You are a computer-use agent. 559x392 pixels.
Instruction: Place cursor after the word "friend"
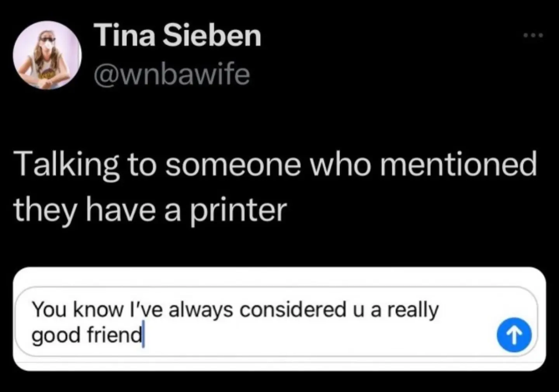(x=143, y=335)
